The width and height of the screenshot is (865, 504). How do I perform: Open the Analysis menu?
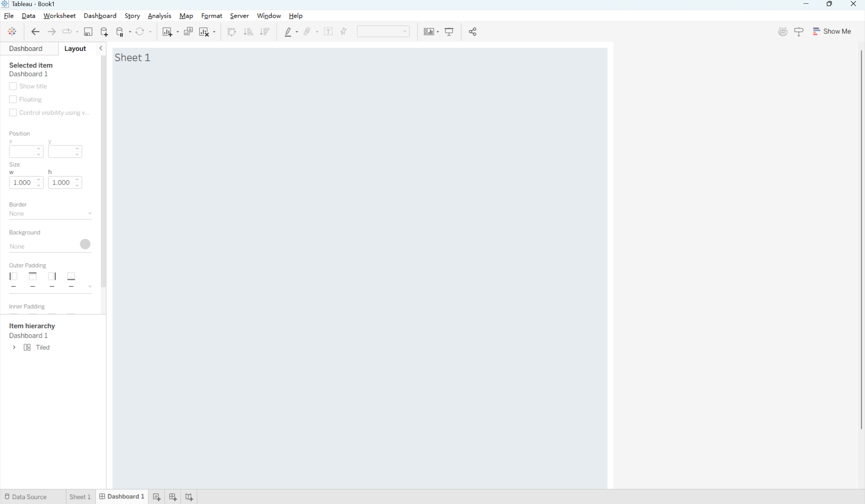pos(159,16)
